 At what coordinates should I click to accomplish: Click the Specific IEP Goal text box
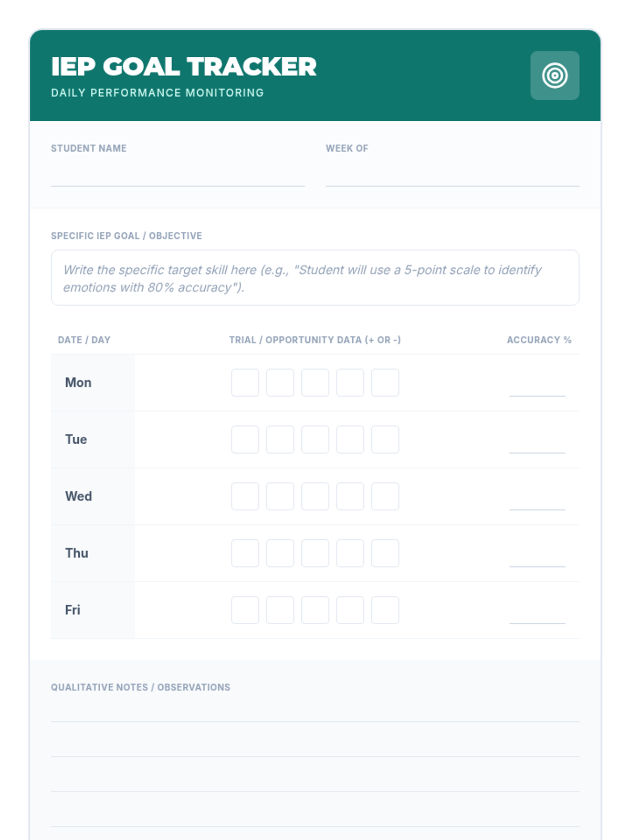[x=315, y=278]
